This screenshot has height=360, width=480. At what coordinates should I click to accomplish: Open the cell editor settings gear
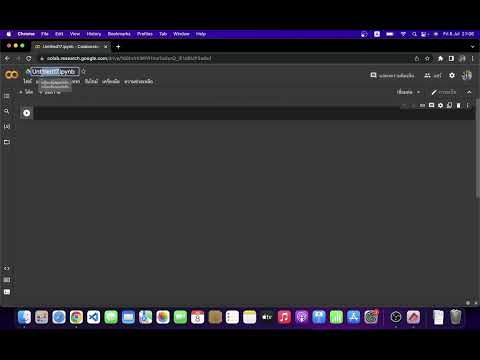(440, 105)
